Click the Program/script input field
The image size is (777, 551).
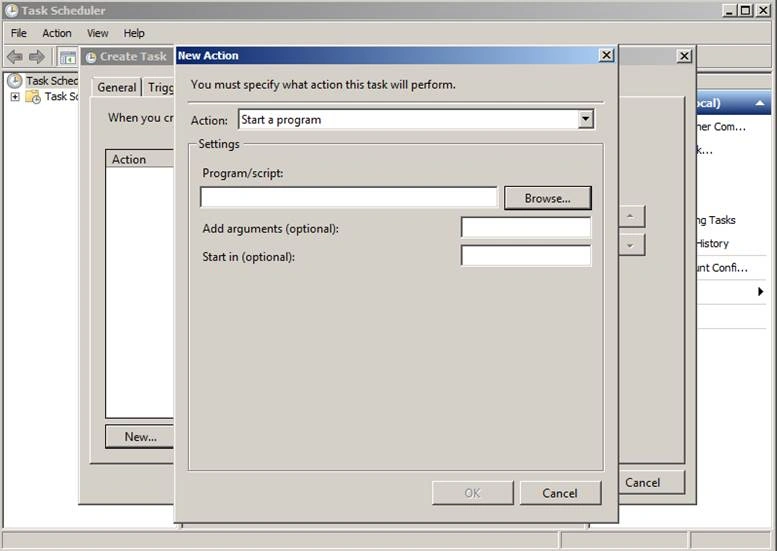pyautogui.click(x=348, y=197)
